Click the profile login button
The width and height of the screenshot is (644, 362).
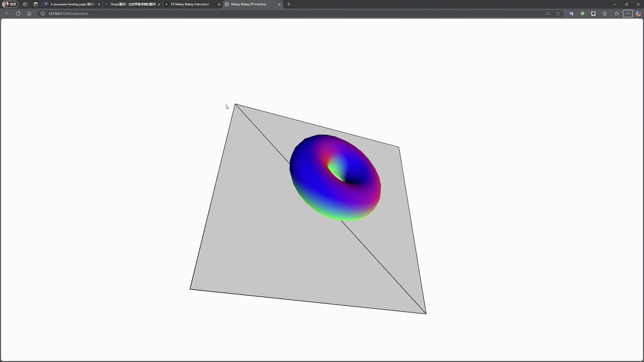(10, 4)
